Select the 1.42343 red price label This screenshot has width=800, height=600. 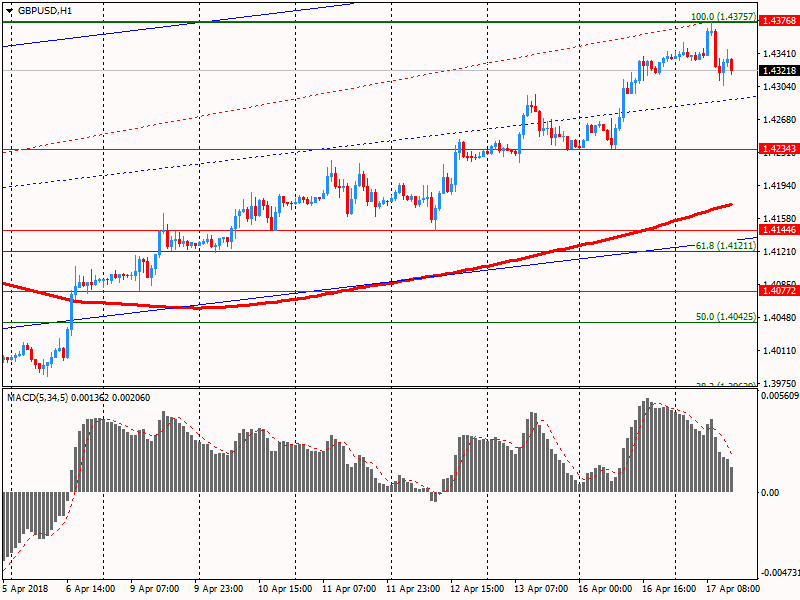[779, 149]
